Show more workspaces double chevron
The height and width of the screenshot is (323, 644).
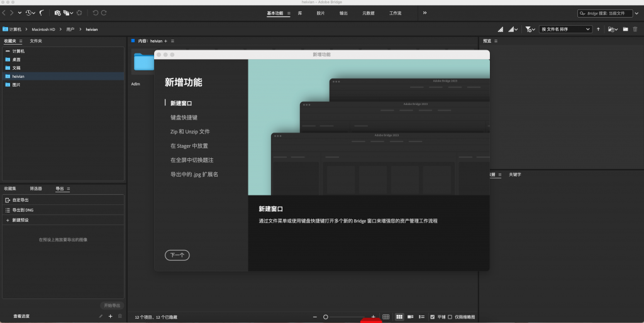point(425,13)
